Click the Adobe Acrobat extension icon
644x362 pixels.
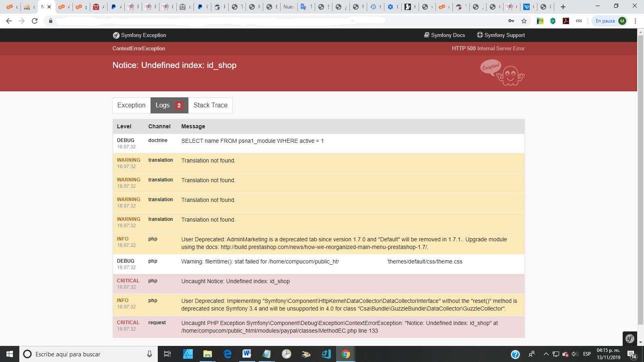click(566, 21)
